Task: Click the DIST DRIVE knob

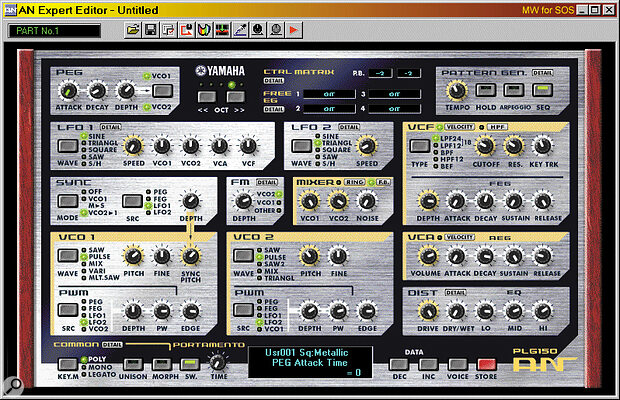Action: [x=428, y=311]
